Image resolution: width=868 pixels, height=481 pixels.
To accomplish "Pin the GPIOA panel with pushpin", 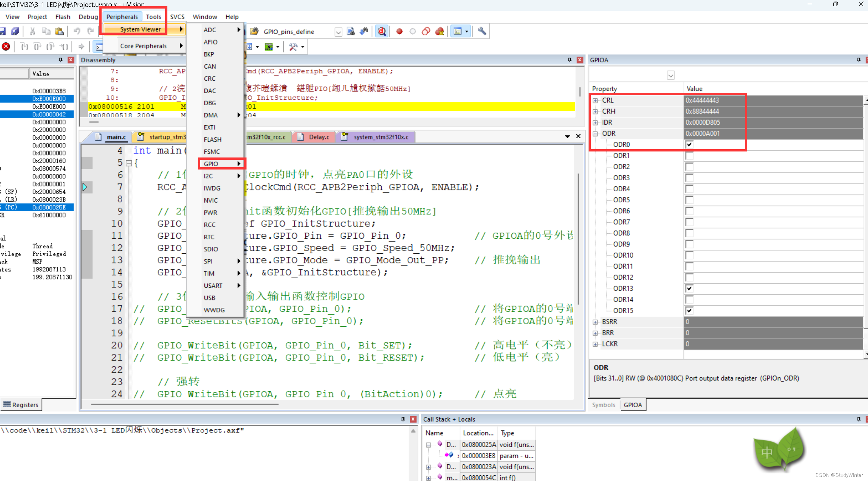I will pos(859,60).
